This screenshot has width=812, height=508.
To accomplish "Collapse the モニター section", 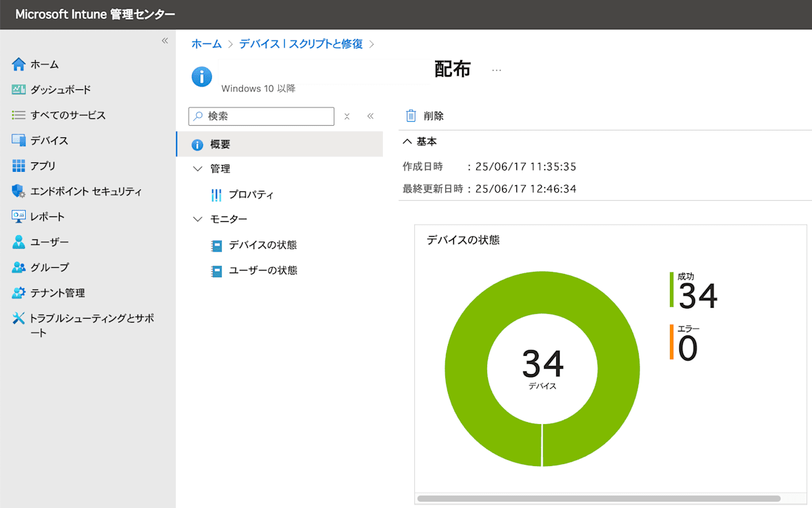I will pyautogui.click(x=198, y=219).
